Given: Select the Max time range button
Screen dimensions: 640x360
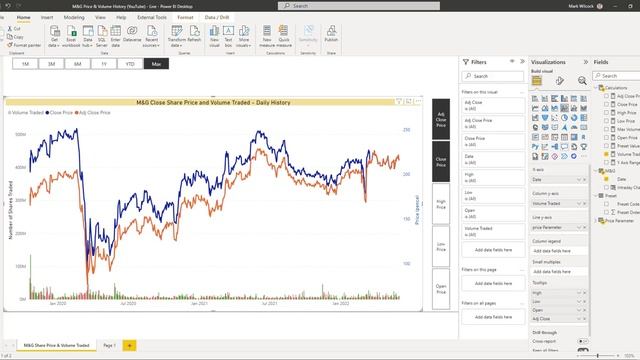Looking at the screenshot, I should coord(156,64).
